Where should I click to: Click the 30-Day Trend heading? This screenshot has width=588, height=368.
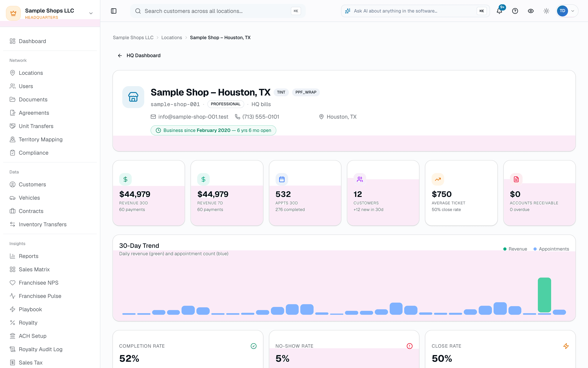coord(139,246)
